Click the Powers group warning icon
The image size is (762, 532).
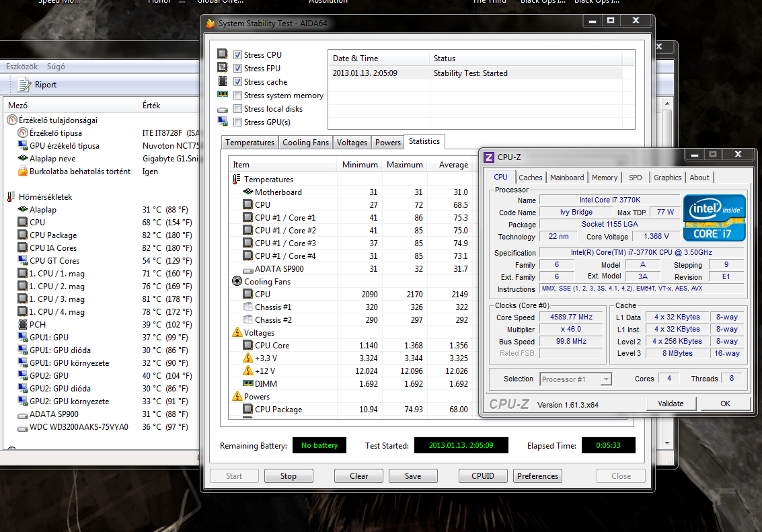237,396
